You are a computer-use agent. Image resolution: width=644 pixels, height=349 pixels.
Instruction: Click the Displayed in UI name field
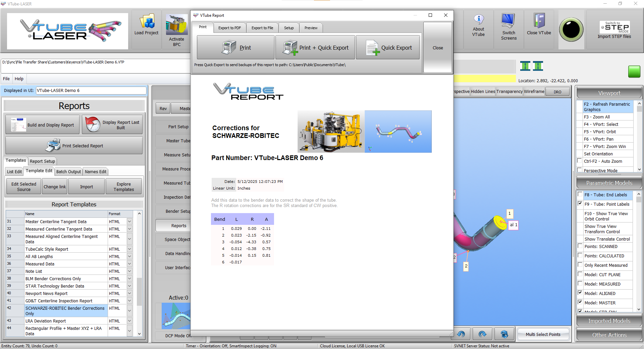(x=91, y=90)
